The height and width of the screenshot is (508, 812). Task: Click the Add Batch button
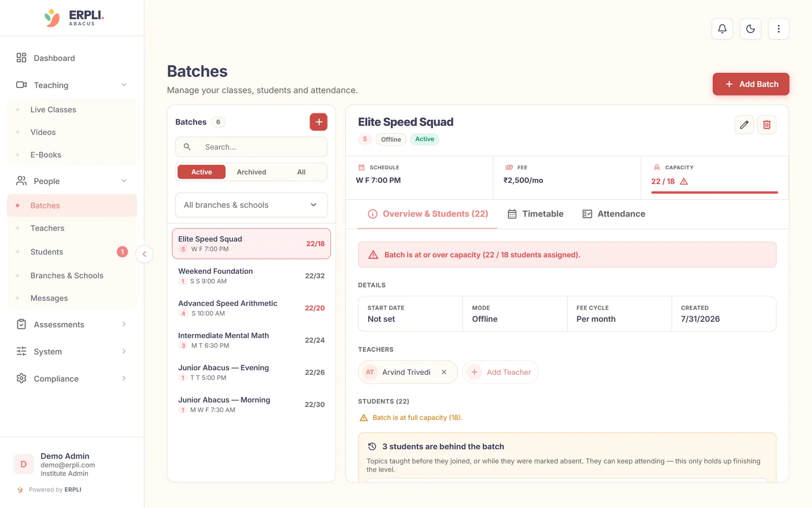(x=751, y=84)
